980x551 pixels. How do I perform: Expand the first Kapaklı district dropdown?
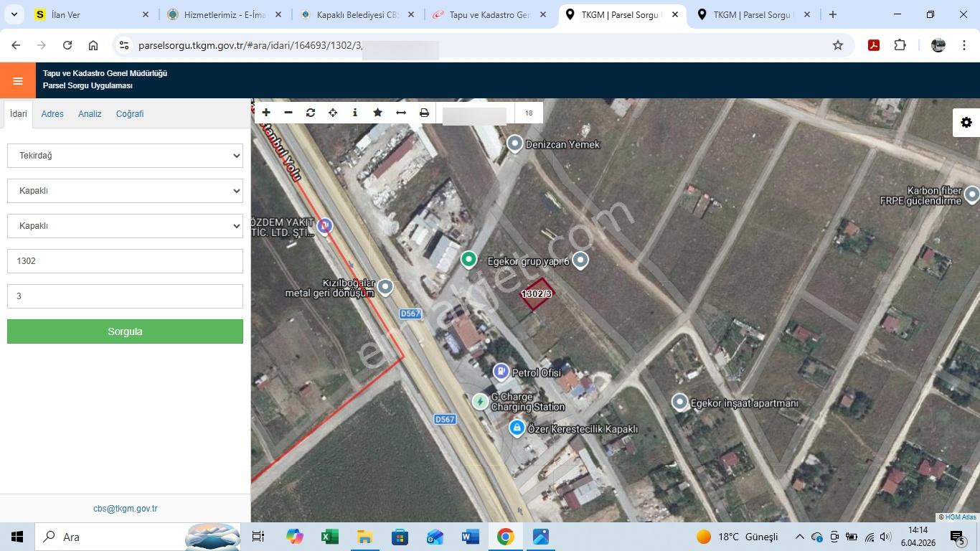pos(125,191)
